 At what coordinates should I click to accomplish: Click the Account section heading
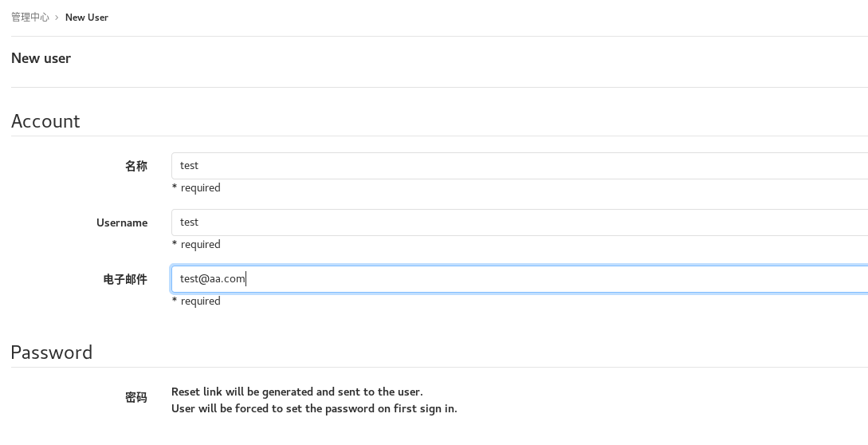(x=45, y=121)
